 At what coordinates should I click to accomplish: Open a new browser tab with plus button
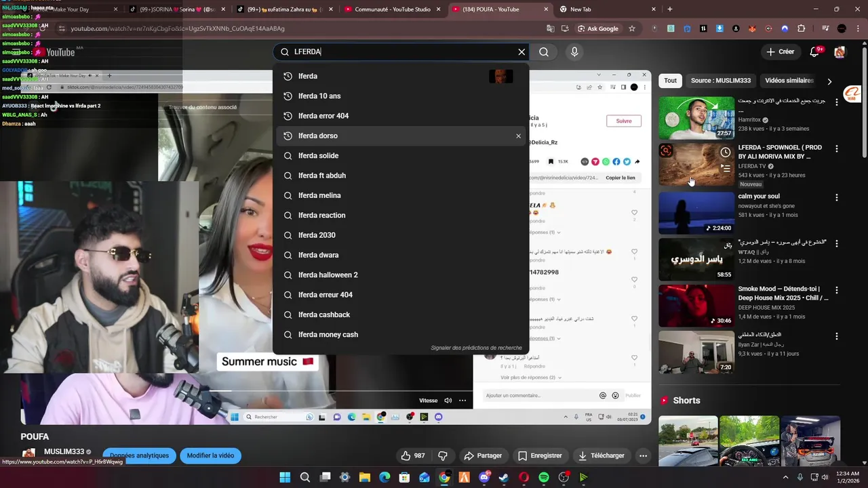click(x=670, y=9)
